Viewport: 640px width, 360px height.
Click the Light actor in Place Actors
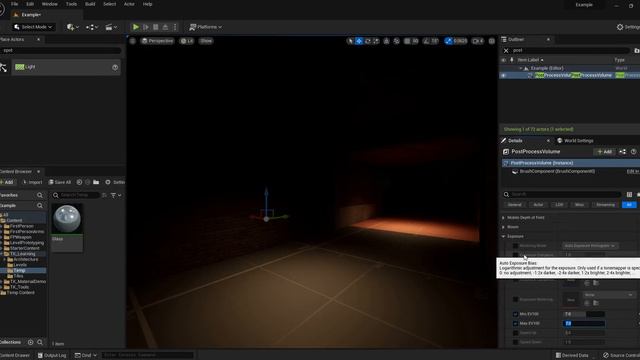coord(66,67)
